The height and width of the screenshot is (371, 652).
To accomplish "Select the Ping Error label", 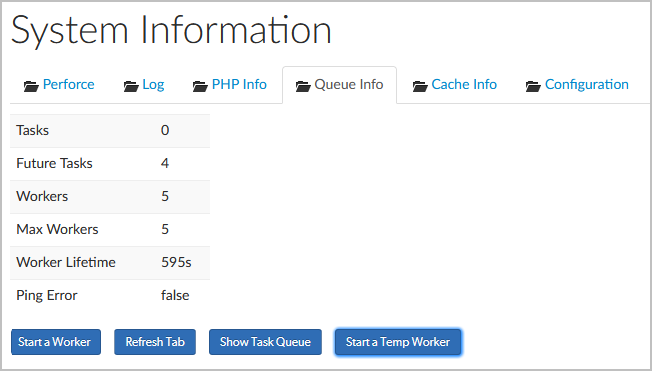I will (x=47, y=295).
